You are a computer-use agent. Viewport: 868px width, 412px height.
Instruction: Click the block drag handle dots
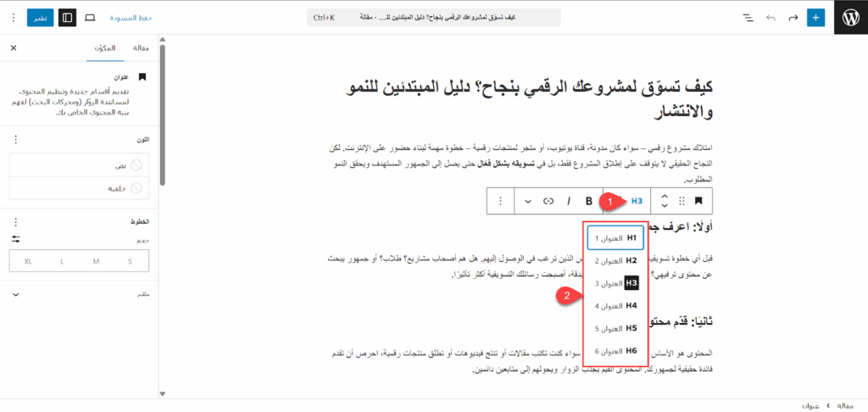(682, 201)
